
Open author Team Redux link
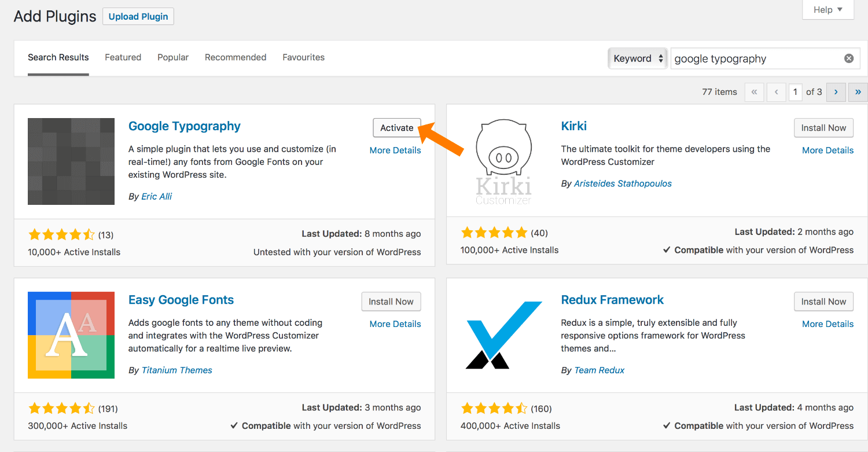599,370
